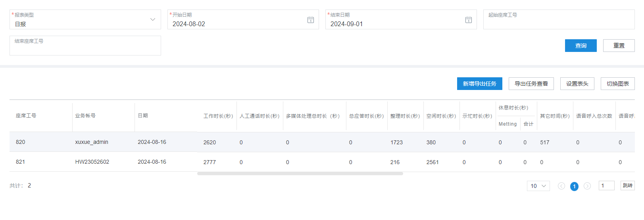
Task: Select the row with agent 821
Action: (x=322, y=162)
